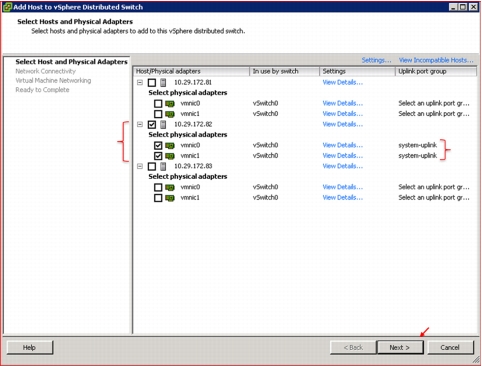Collapse the 10.29.172.81 host tree node
The width and height of the screenshot is (482, 366).
point(140,82)
